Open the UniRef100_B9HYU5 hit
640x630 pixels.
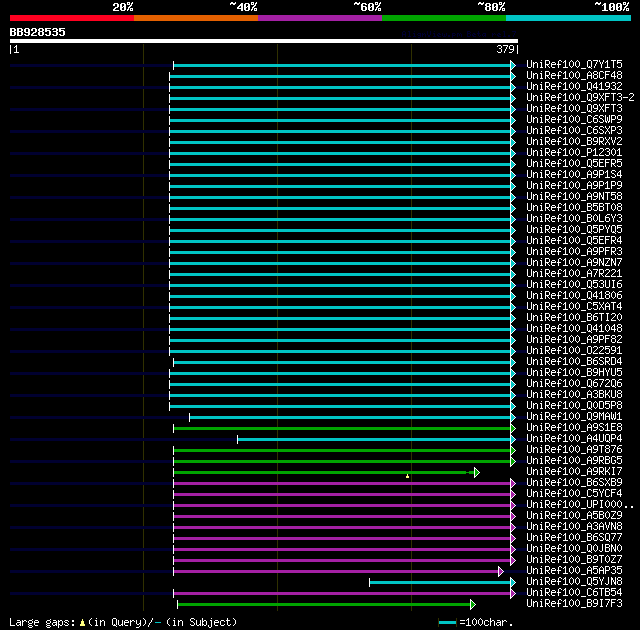coord(574,373)
